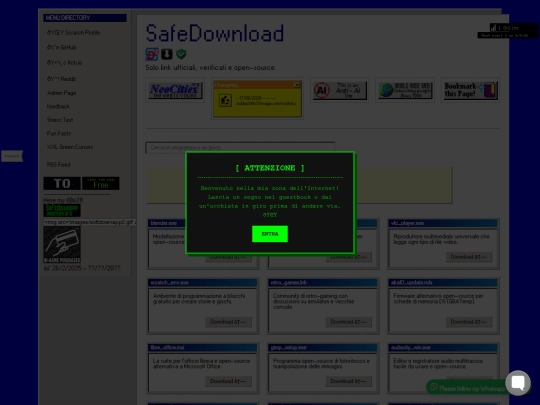Viewport: 540px width, 405px height.
Task: Open the Stress Test page
Action: [x=60, y=120]
